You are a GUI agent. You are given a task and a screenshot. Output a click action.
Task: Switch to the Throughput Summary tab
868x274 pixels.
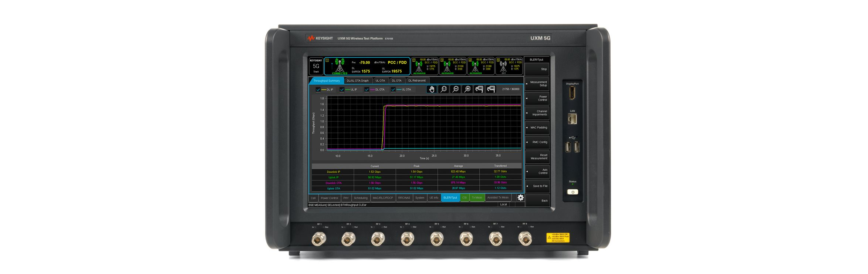point(326,81)
